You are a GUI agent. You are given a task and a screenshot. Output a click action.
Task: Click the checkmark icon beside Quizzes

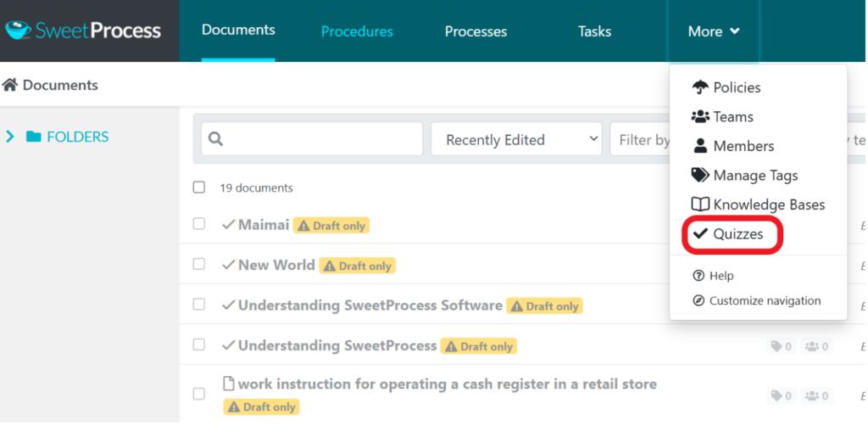(x=701, y=233)
